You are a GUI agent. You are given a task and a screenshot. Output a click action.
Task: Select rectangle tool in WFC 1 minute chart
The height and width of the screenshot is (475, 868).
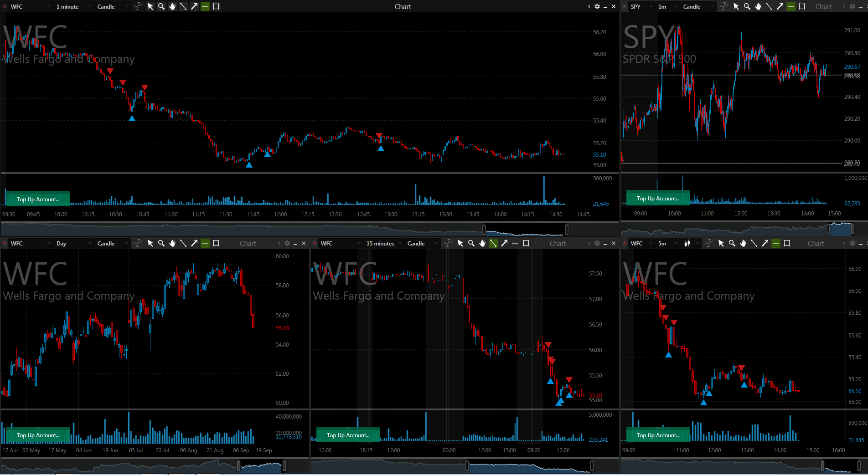[216, 6]
